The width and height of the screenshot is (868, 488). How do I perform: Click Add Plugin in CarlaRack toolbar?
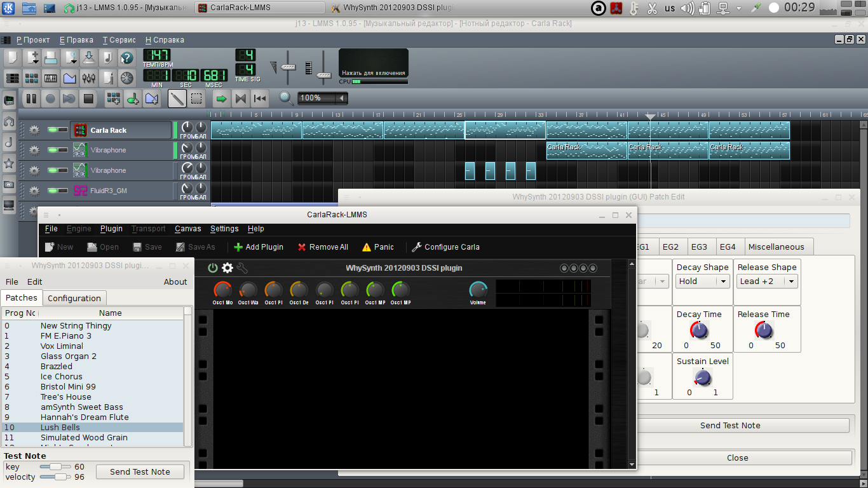point(258,247)
